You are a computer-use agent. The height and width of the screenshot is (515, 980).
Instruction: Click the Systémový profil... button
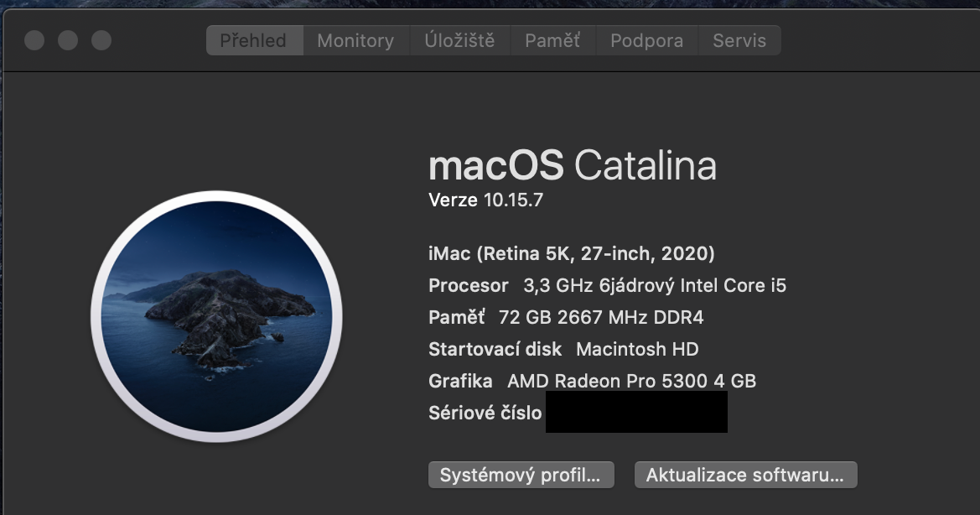point(521,475)
